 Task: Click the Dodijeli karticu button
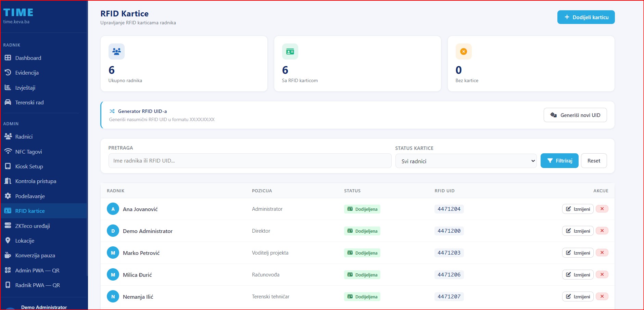[586, 17]
